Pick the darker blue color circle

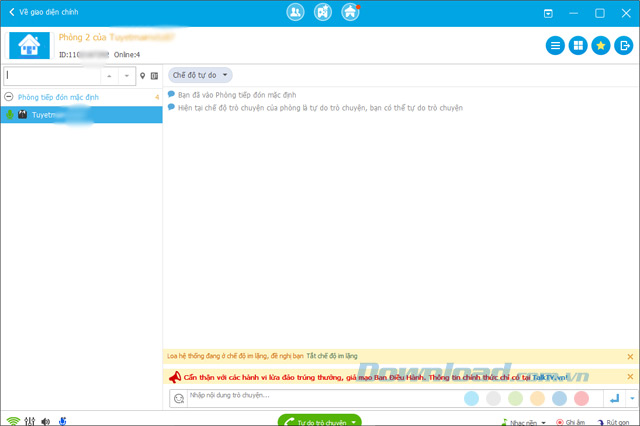pos(560,398)
